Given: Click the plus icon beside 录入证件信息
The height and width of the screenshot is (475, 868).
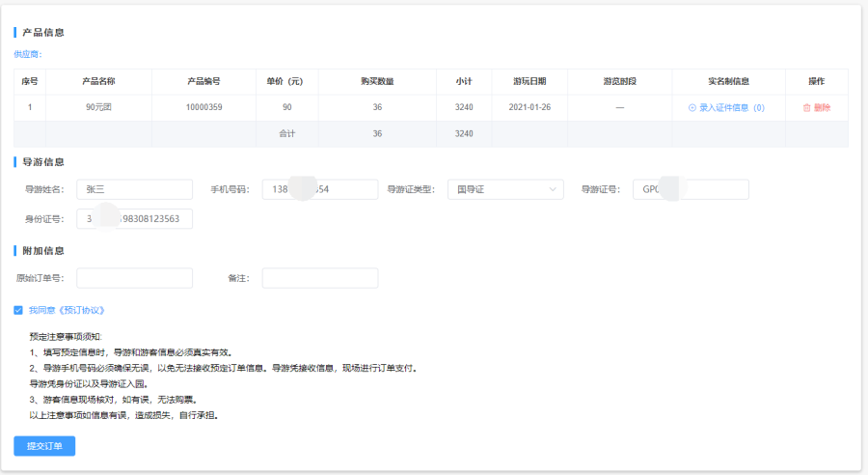Looking at the screenshot, I should 692,108.
